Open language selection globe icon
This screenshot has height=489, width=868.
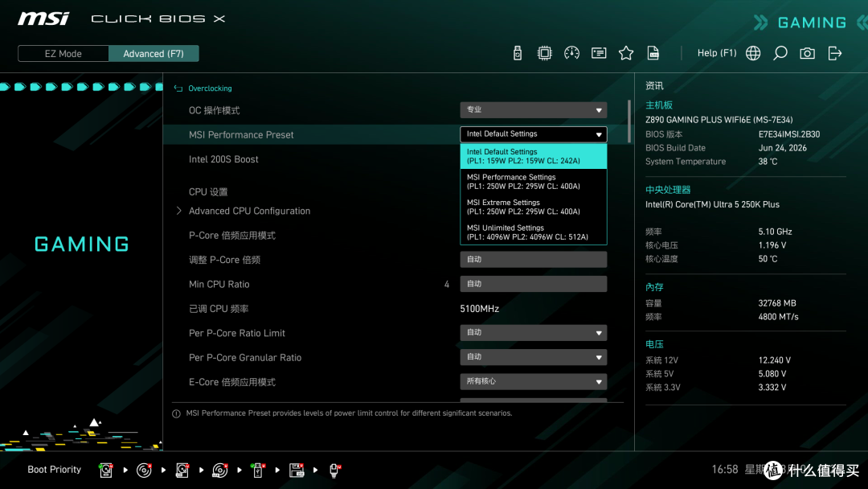pyautogui.click(x=753, y=53)
